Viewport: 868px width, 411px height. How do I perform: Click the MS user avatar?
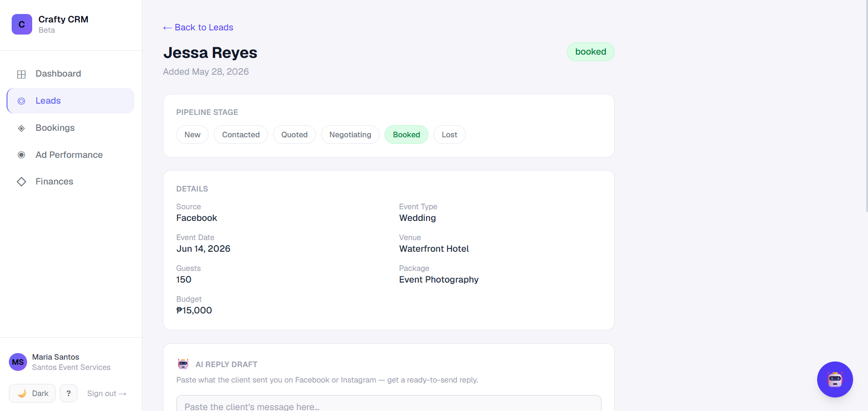[18, 362]
